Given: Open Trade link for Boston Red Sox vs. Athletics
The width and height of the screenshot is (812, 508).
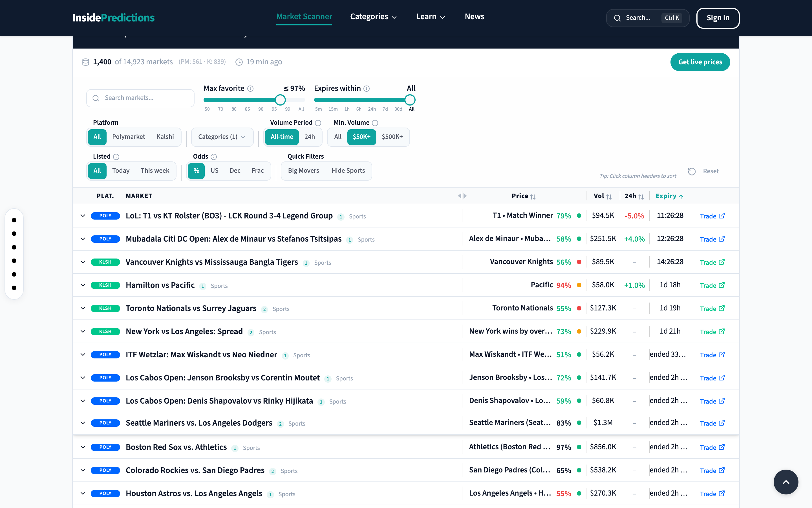Looking at the screenshot, I should pos(712,447).
